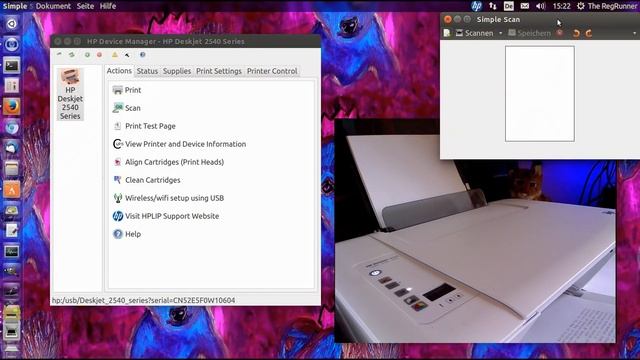
Task: Open the HP tray indicator
Action: click(x=476, y=6)
